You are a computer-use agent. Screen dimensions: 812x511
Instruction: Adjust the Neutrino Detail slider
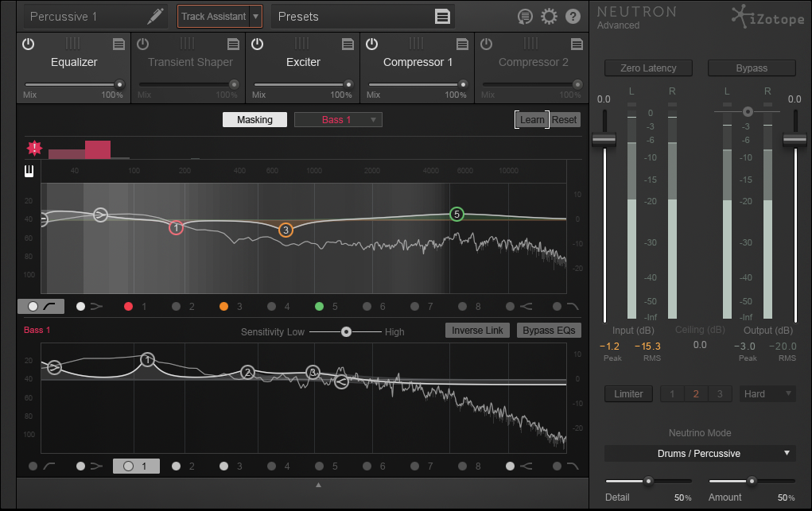648,481
